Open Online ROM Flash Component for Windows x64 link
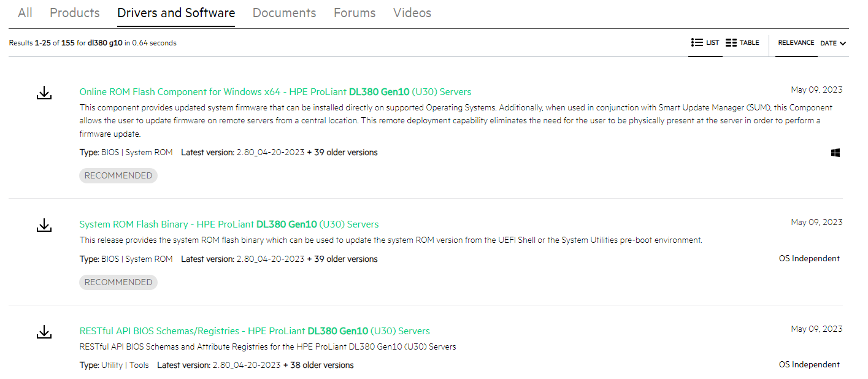 (275, 92)
